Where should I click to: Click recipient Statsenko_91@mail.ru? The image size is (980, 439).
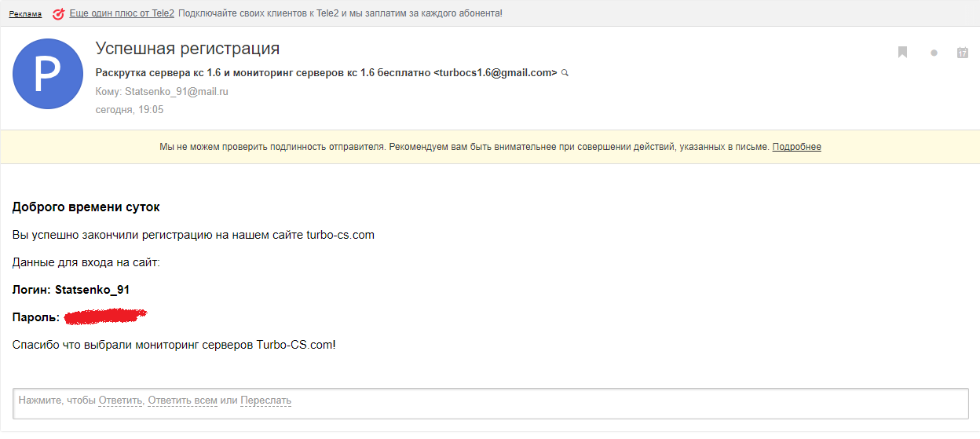point(177,92)
